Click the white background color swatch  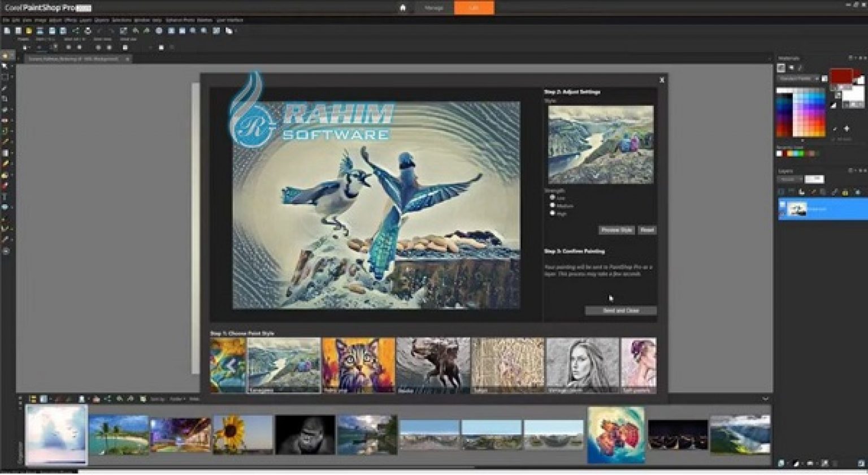(853, 93)
